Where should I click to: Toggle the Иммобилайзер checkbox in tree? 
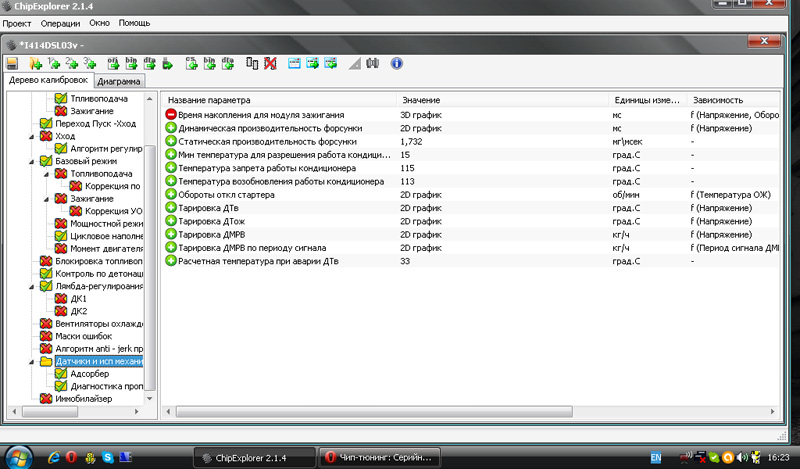coord(46,399)
